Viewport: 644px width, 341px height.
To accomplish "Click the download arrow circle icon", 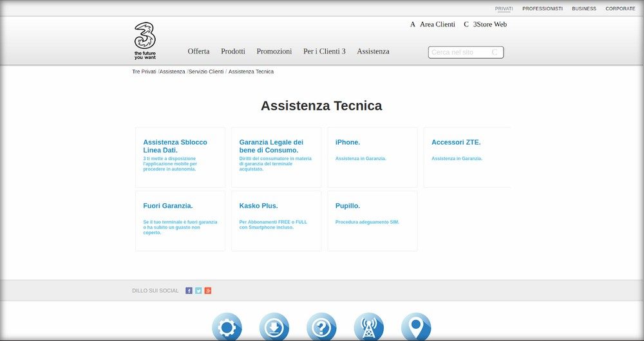I will coord(274,327).
